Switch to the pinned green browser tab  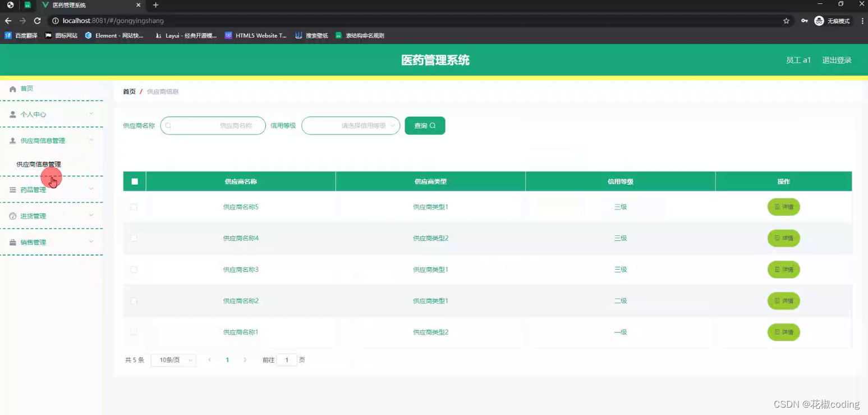(x=27, y=5)
